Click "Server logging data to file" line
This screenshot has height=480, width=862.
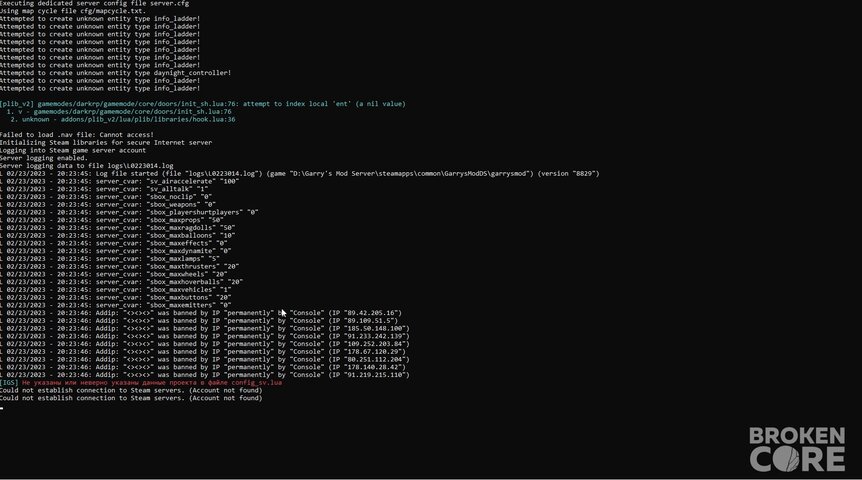click(87, 165)
